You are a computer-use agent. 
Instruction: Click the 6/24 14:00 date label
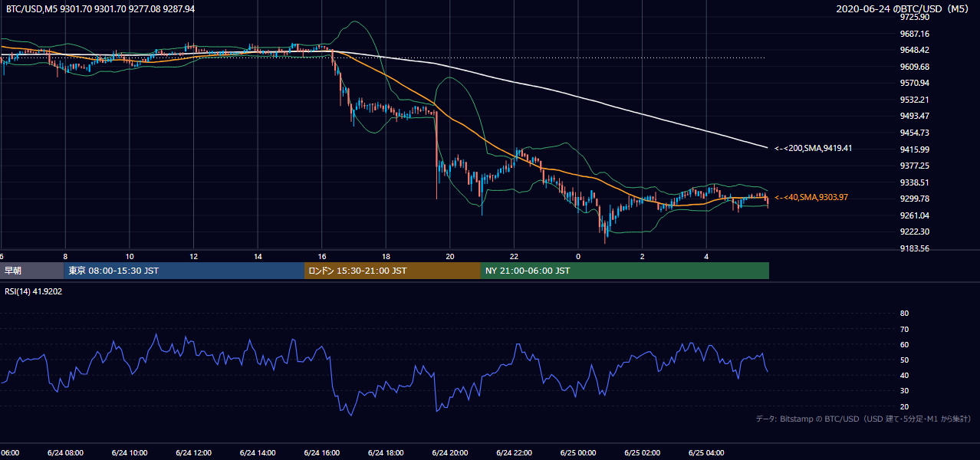pyautogui.click(x=258, y=452)
